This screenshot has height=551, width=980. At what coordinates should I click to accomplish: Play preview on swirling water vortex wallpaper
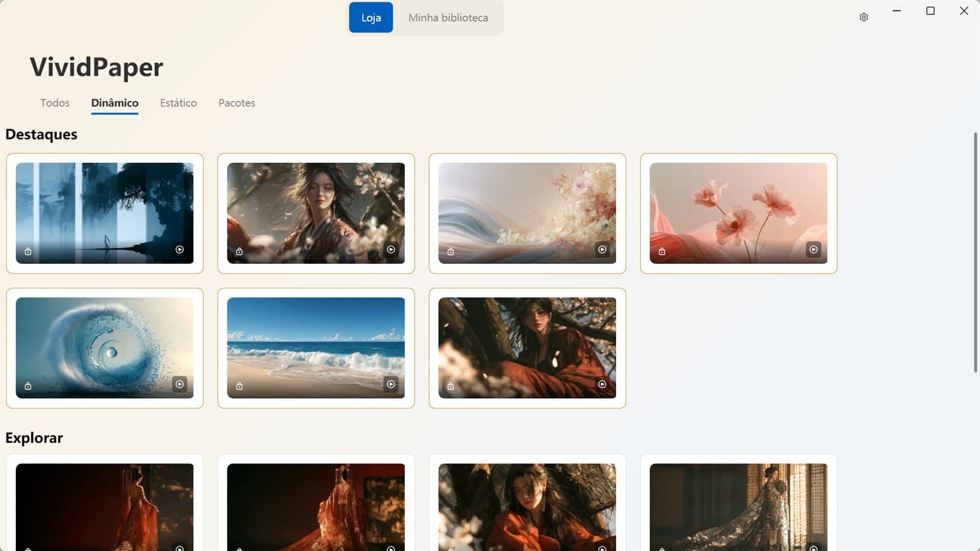(179, 384)
